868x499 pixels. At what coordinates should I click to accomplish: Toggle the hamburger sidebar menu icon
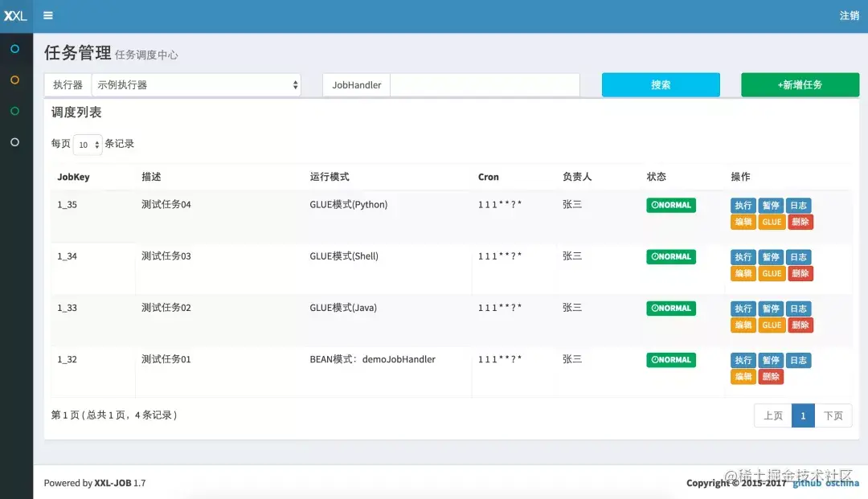(48, 15)
